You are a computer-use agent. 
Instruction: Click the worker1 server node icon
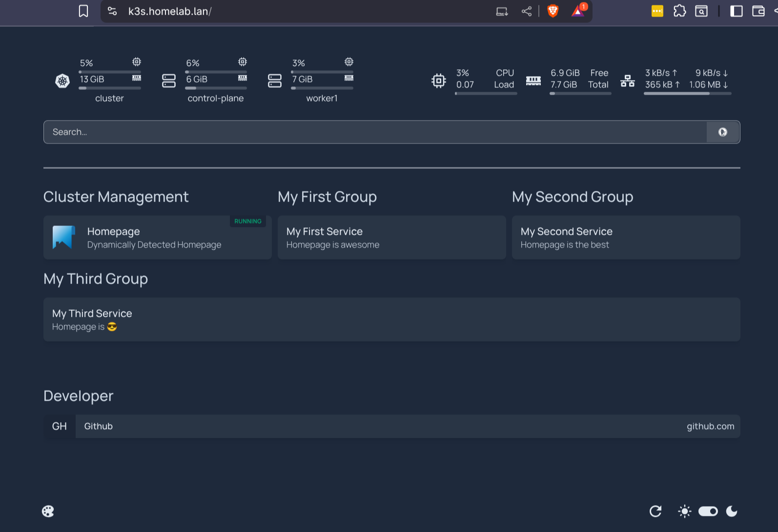[275, 81]
